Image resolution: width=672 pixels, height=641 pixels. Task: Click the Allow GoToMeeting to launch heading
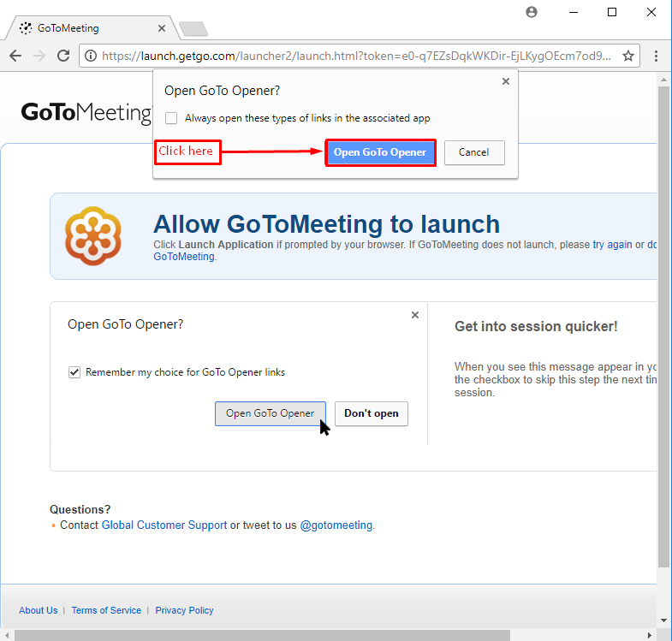coord(326,224)
